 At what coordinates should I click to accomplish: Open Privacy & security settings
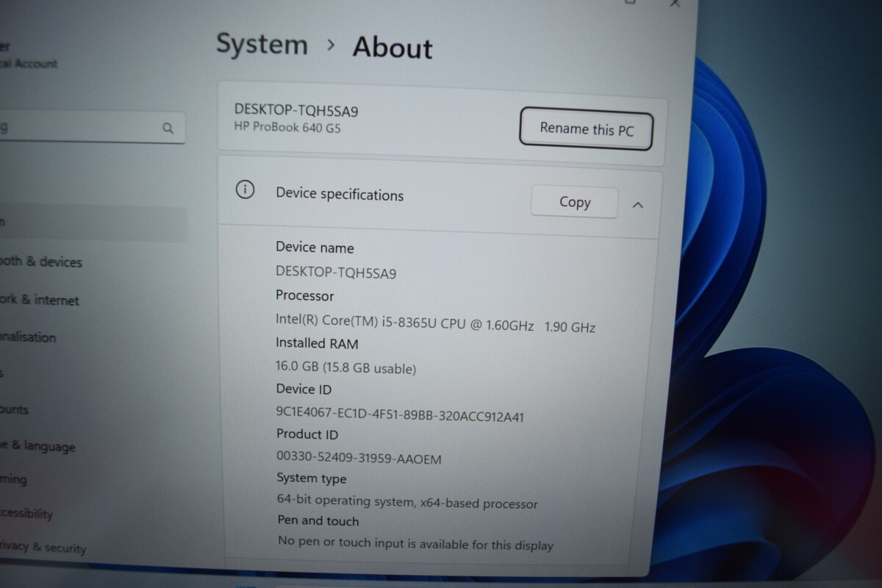43,547
